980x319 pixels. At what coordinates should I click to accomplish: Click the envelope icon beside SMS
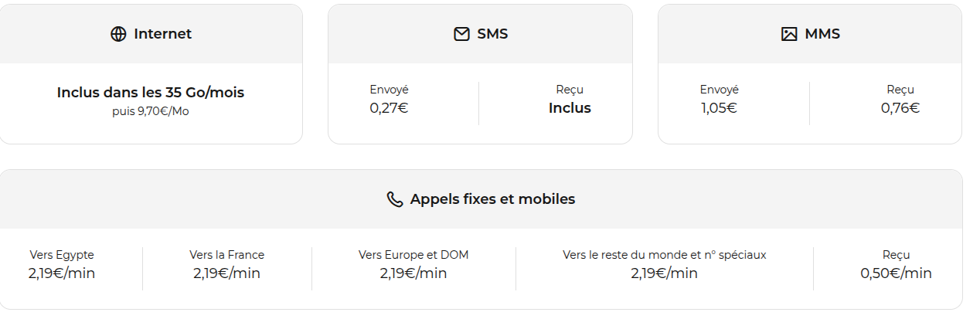click(461, 34)
